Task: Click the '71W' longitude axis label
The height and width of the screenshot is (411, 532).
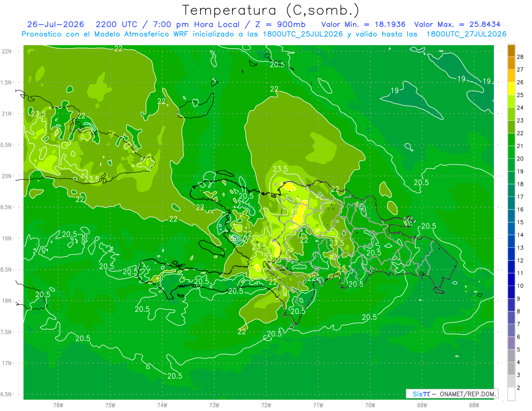Action: pyautogui.click(x=318, y=405)
